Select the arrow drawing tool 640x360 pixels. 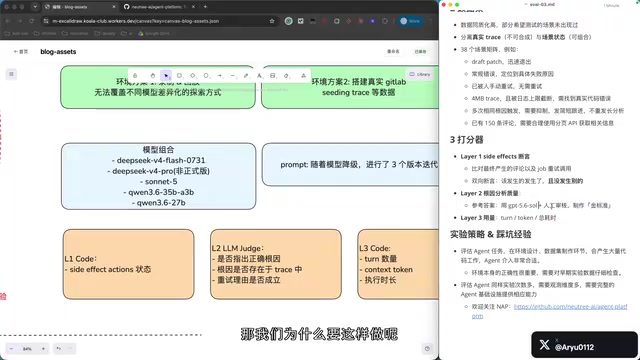click(220, 76)
